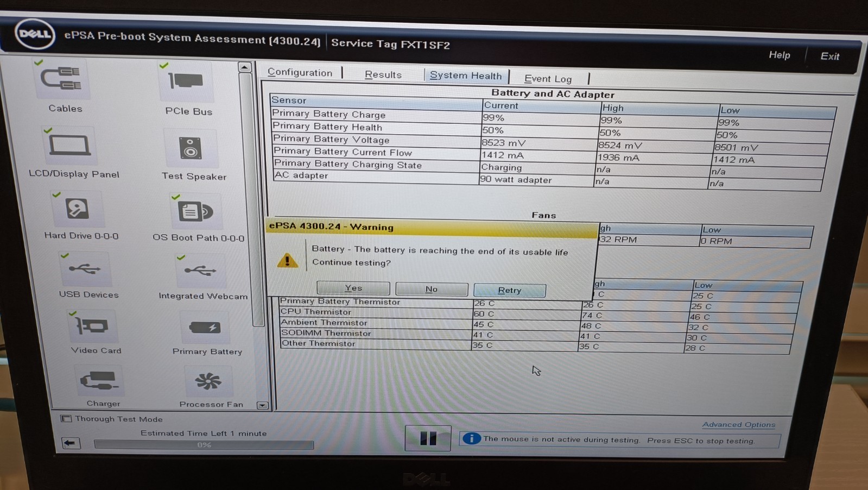Click the test progress bar showing 0%
The image size is (868, 490).
tap(204, 444)
